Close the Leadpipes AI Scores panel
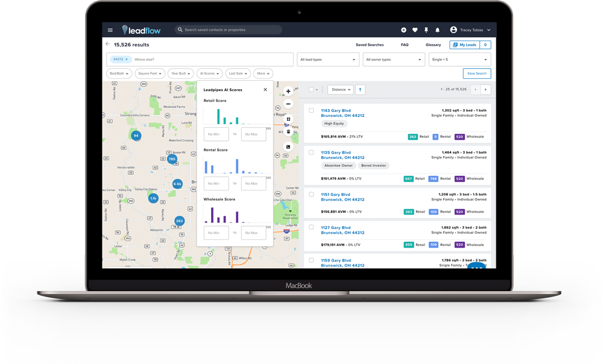This screenshot has width=603, height=364. click(265, 90)
